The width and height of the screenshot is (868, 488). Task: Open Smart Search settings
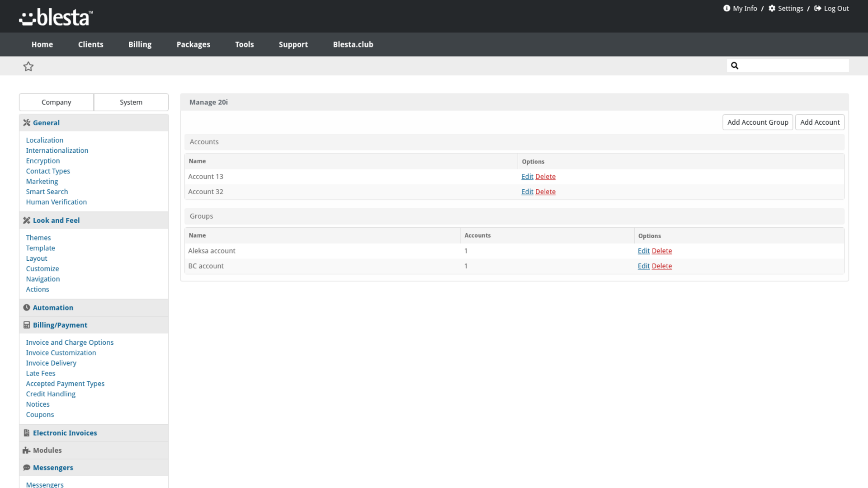[x=47, y=192]
